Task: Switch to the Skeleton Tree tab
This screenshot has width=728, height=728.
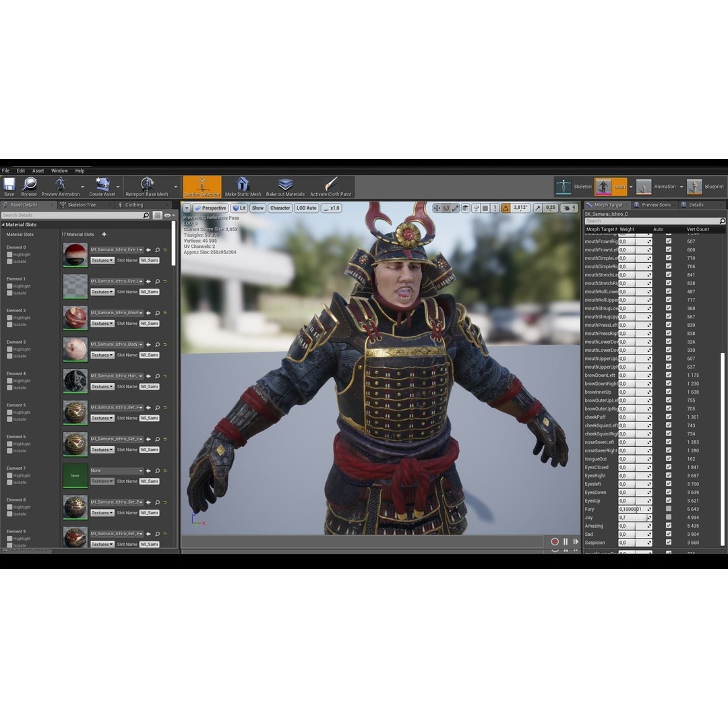Action: pyautogui.click(x=82, y=205)
